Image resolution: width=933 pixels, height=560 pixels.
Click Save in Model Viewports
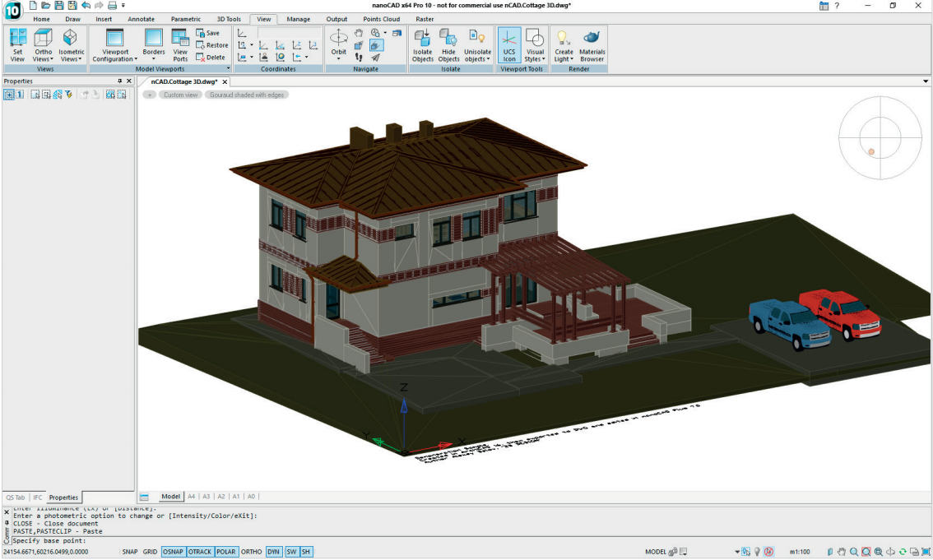pos(207,33)
